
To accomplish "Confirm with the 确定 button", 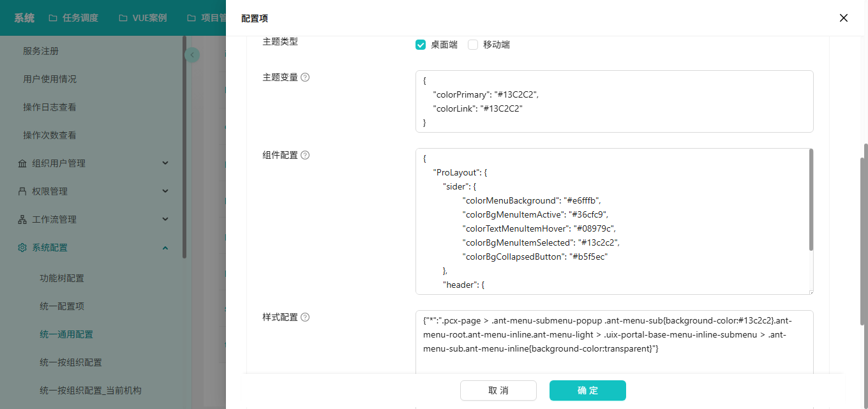I will point(587,390).
